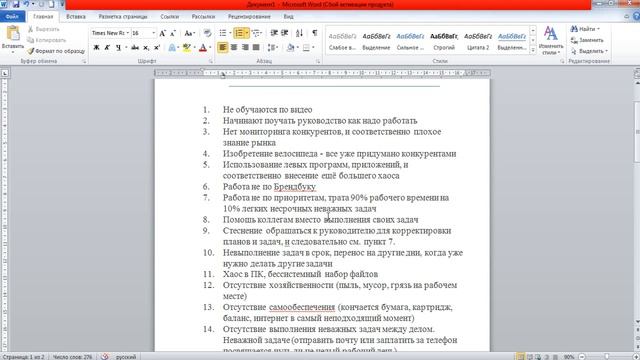Increase font size with the grow A icon
The height and width of the screenshot is (360, 640).
coord(162,33)
